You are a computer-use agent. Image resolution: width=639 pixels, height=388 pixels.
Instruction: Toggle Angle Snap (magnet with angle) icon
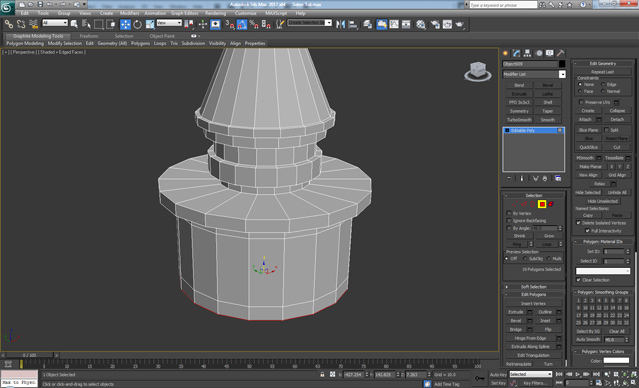[242, 24]
